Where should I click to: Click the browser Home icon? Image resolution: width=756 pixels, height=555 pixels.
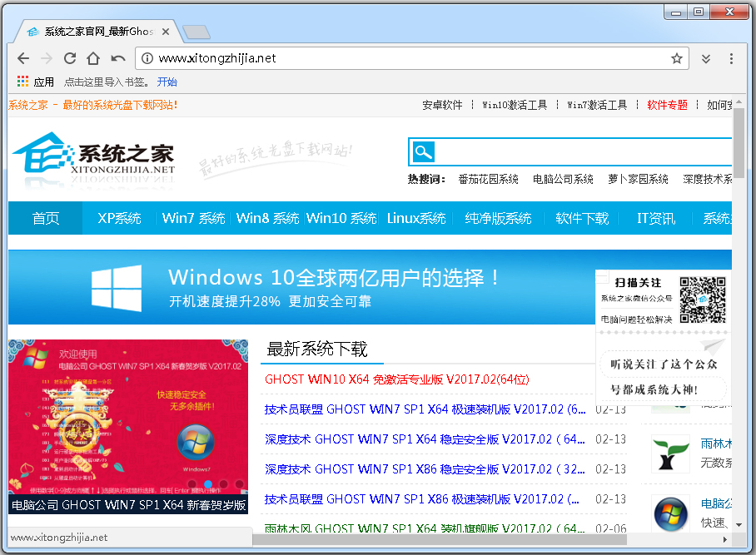(92, 58)
